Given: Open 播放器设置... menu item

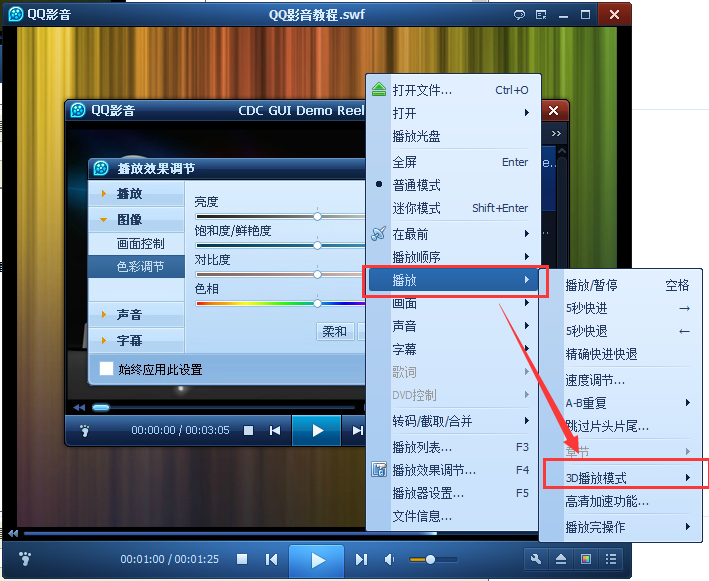Looking at the screenshot, I should coord(428,493).
